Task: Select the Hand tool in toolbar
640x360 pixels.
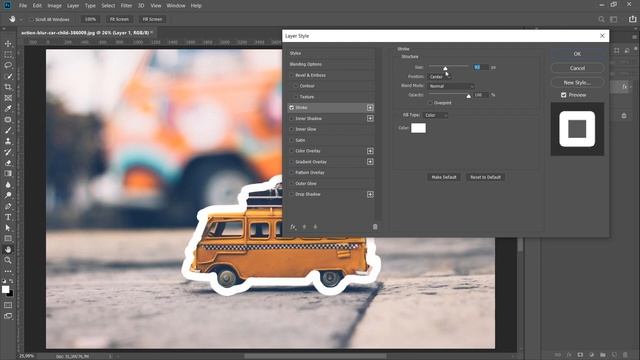Action: click(8, 249)
